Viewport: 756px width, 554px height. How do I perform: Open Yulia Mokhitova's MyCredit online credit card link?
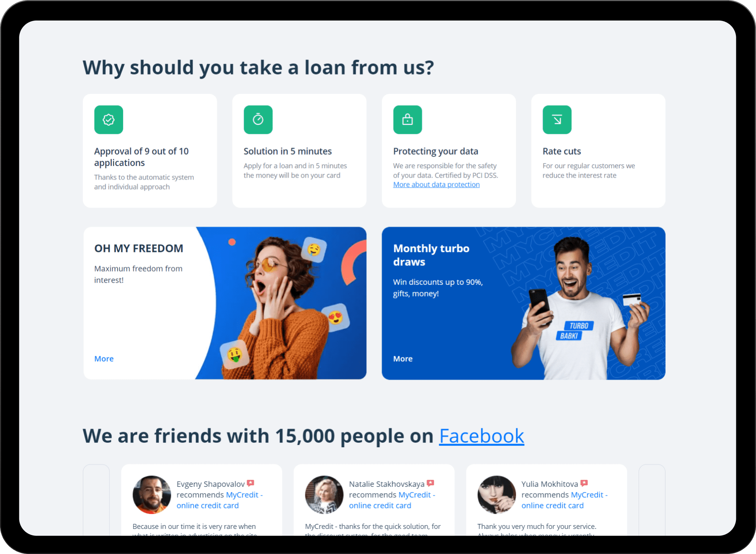(565, 500)
